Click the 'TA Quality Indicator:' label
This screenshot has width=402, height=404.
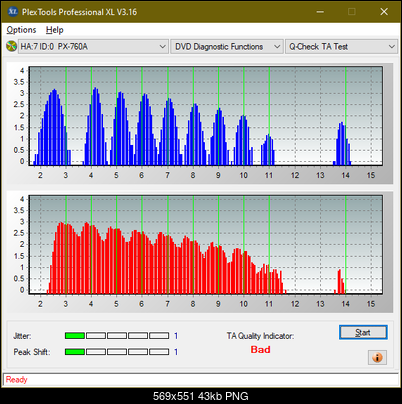[x=260, y=336]
